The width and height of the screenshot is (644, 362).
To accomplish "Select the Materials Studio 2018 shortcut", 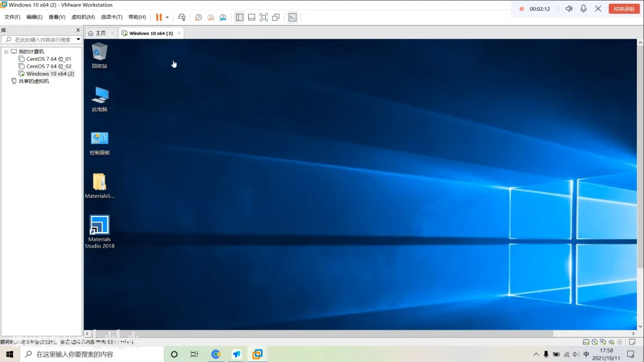I will (100, 232).
